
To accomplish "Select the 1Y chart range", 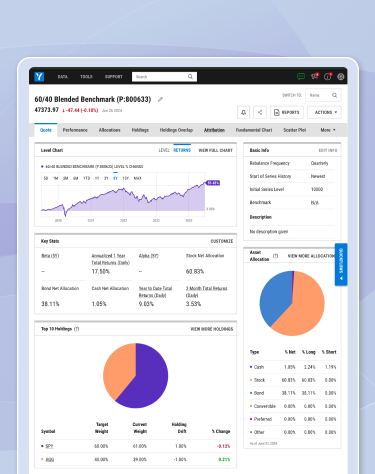I will [97, 178].
